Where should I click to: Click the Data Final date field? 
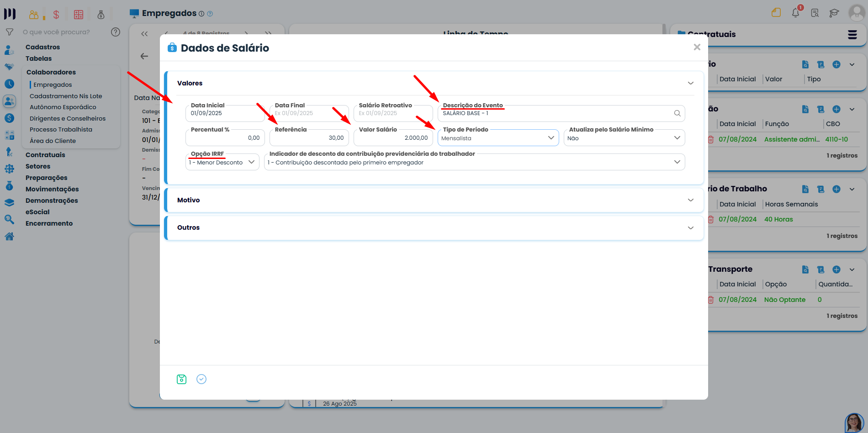point(309,113)
